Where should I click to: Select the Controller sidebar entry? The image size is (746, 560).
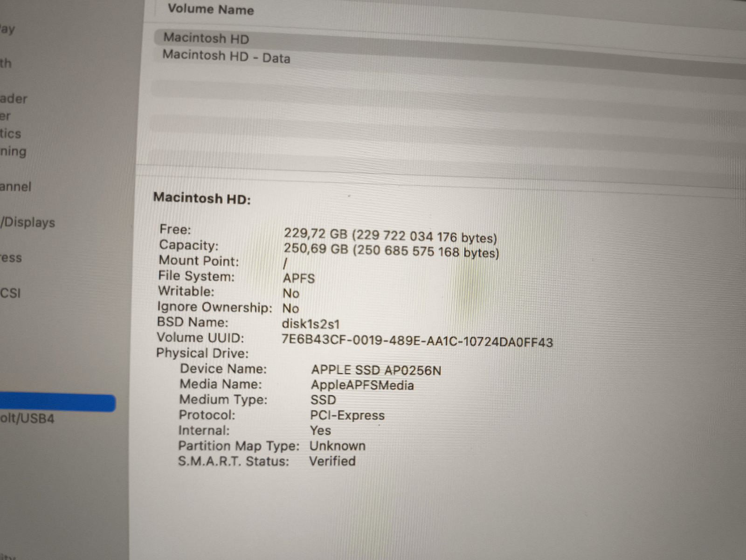pyautogui.click(x=6, y=116)
